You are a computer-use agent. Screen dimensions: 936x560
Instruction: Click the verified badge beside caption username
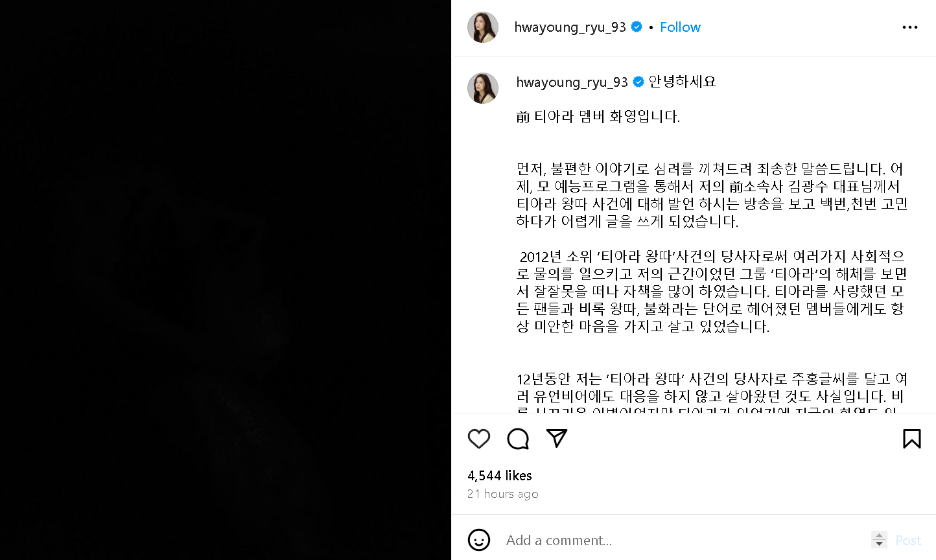click(638, 82)
